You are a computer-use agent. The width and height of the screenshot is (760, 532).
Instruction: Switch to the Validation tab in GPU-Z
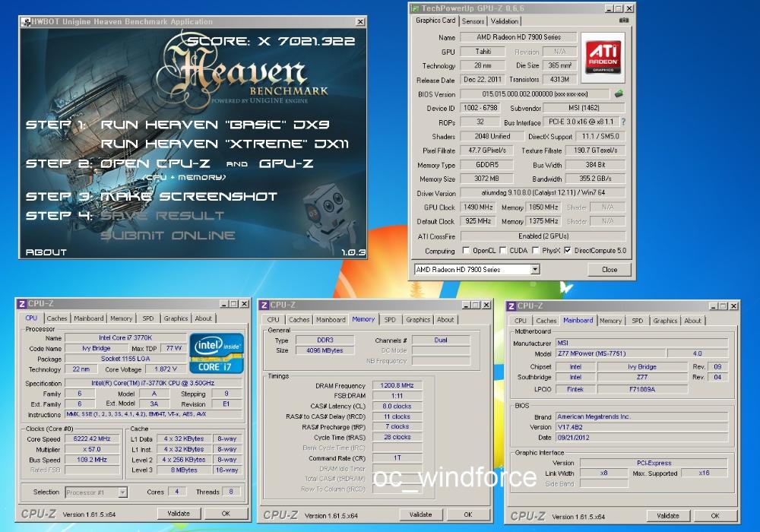tap(504, 21)
